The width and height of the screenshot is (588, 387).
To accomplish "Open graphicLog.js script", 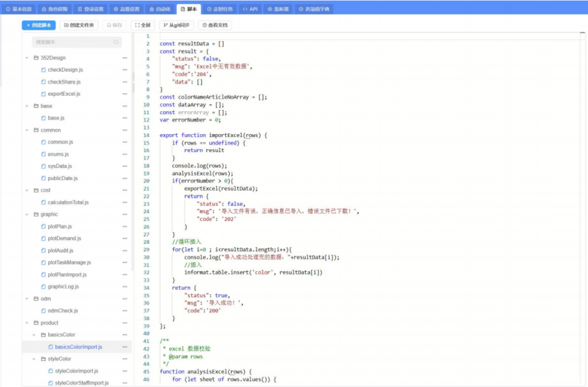I will [63, 287].
